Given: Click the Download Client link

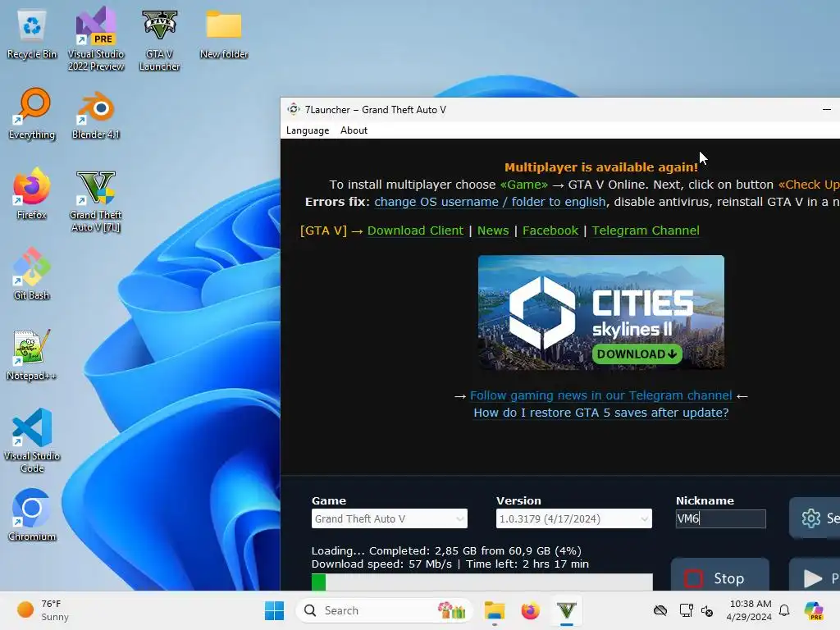Looking at the screenshot, I should pyautogui.click(x=415, y=231).
